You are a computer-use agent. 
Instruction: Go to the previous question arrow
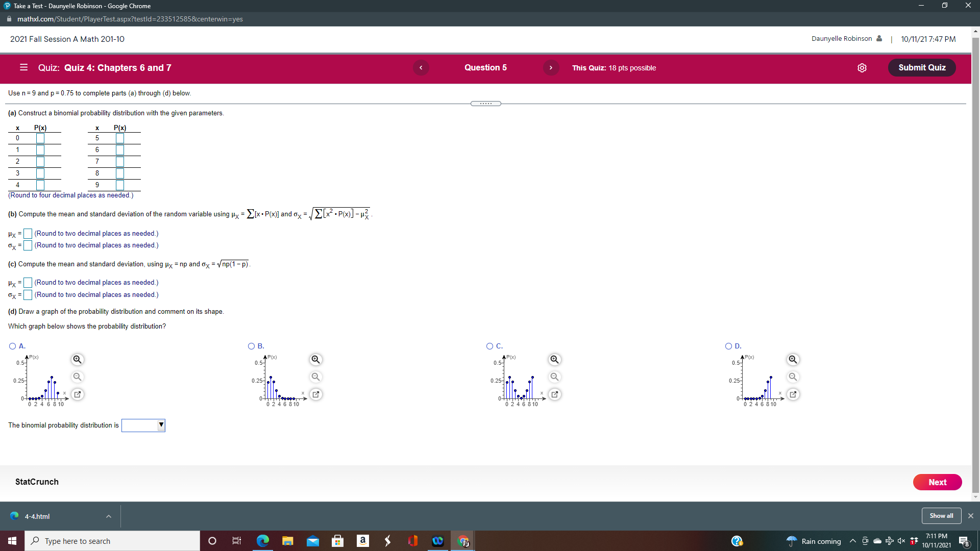point(421,67)
